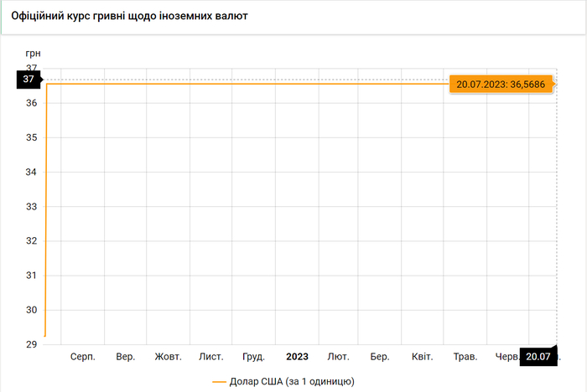Image resolution: width=587 pixels, height=392 pixels.
Task: Select the Трав. month axis label
Action: tap(465, 357)
